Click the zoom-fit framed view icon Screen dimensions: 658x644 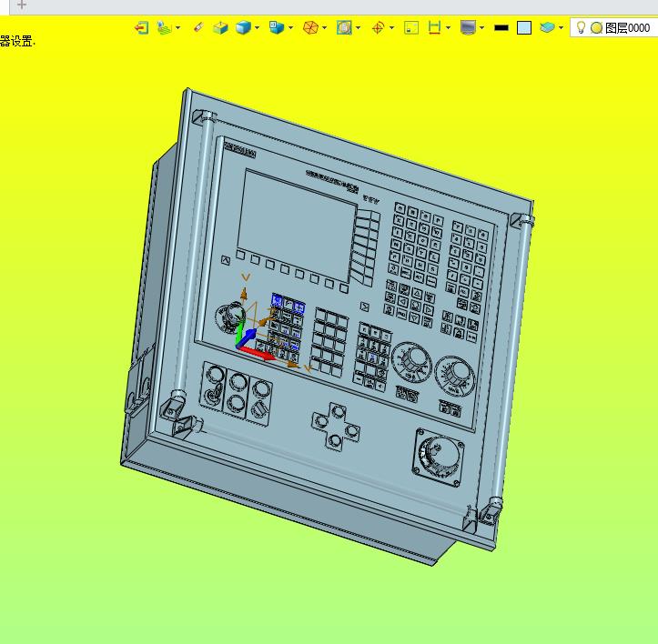tap(344, 28)
